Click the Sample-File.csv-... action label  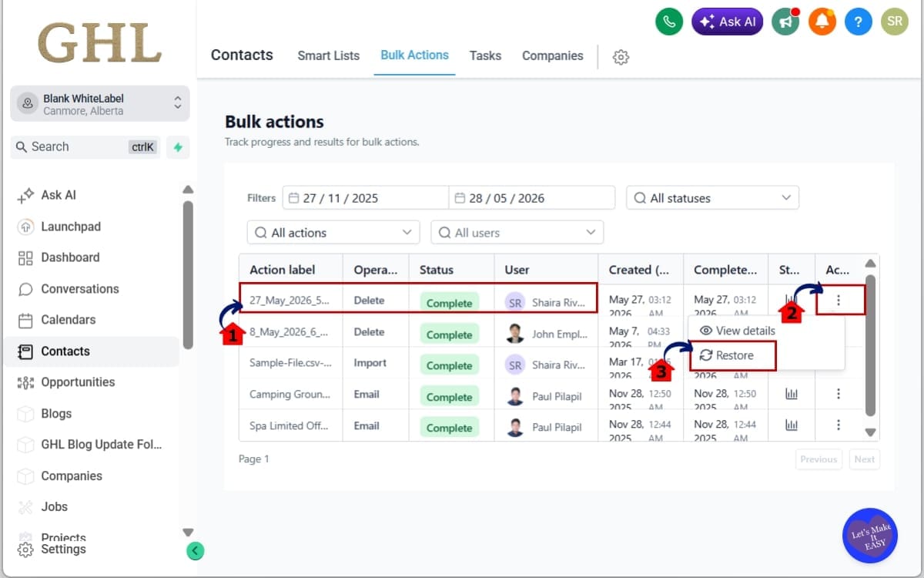(290, 363)
